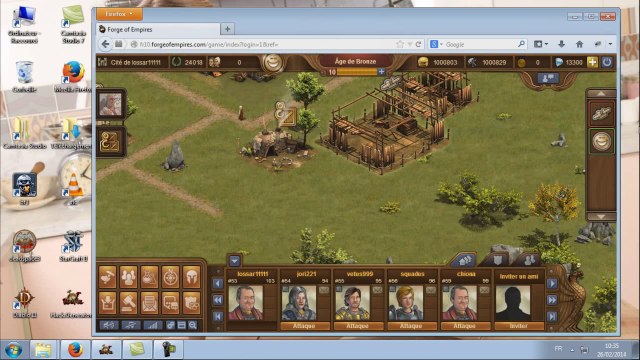The image size is (640, 360).
Task: Click the medals icon in top bar
Action: click(x=521, y=62)
